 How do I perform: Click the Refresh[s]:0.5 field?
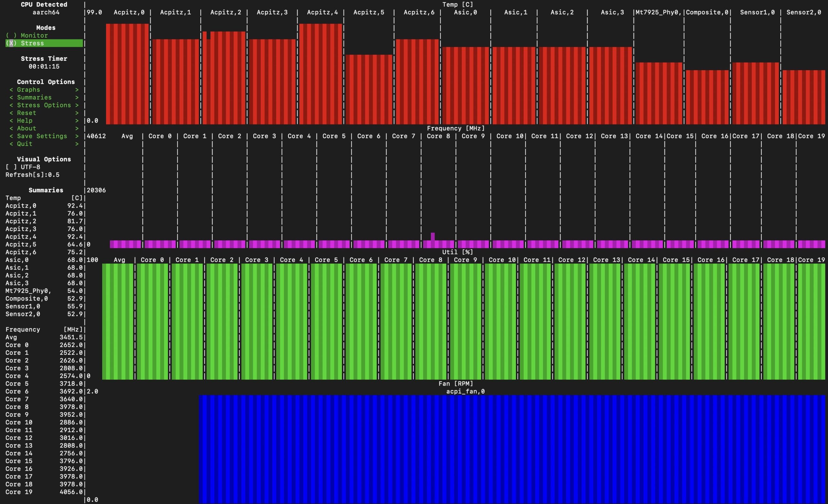[x=32, y=175]
